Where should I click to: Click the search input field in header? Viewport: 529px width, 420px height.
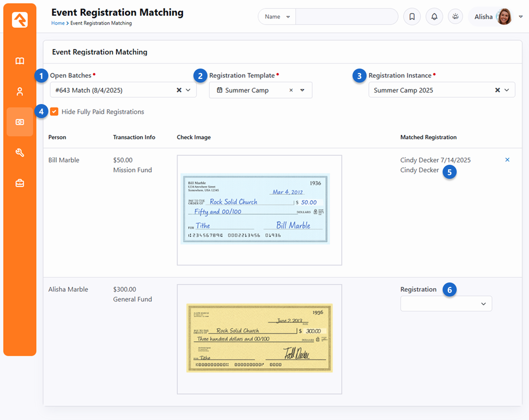(x=346, y=17)
